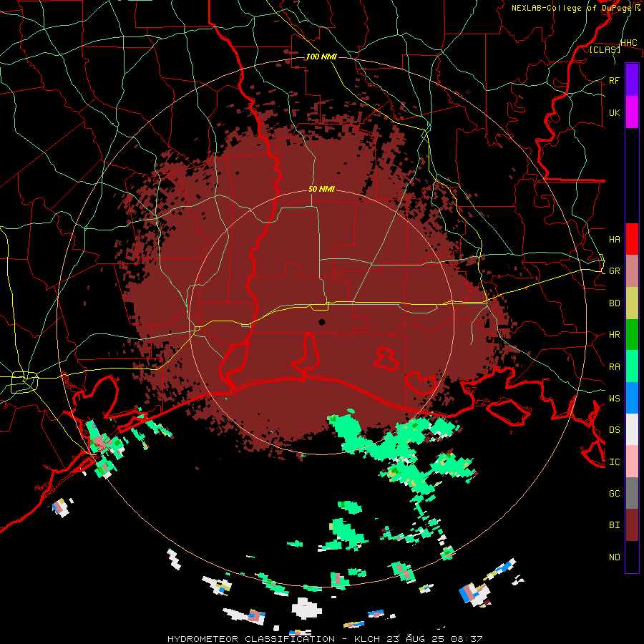The width and height of the screenshot is (644, 644).
Task: Click the UK legend label
Action: point(614,112)
